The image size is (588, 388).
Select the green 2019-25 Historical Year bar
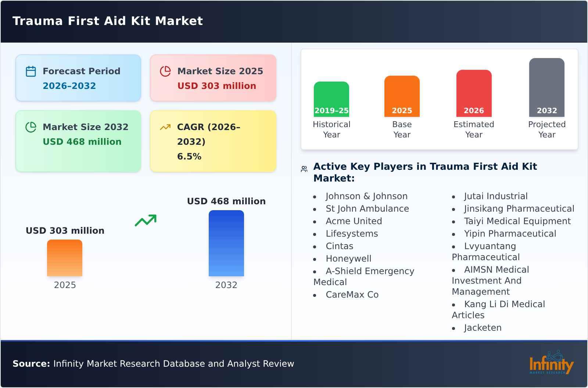[331, 99]
